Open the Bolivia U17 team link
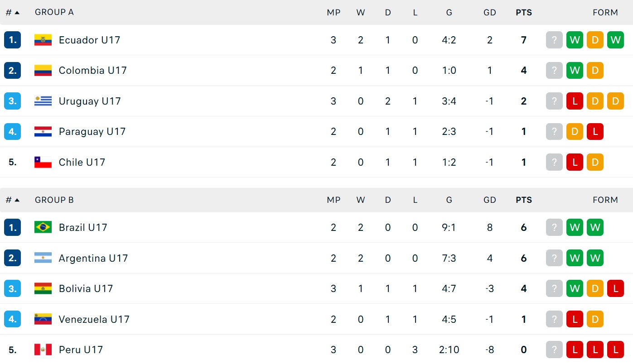Screen dimensions: 633x364 [x=86, y=288]
